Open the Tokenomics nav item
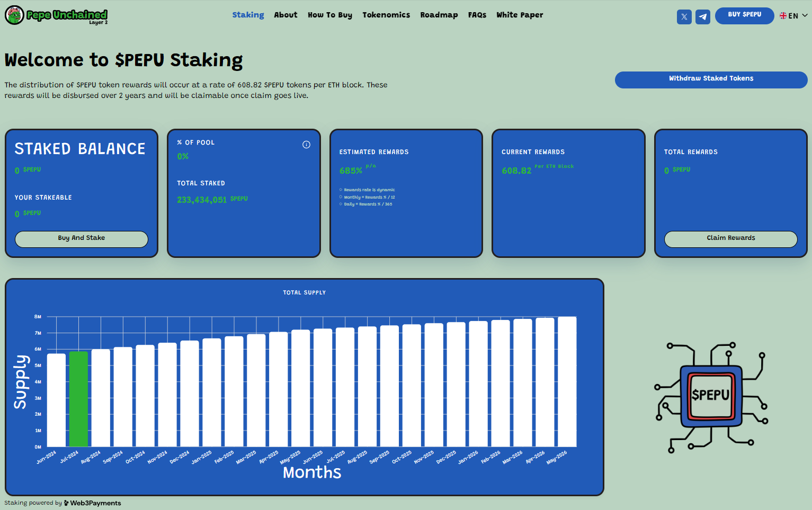The height and width of the screenshot is (510, 812). pyautogui.click(x=386, y=15)
